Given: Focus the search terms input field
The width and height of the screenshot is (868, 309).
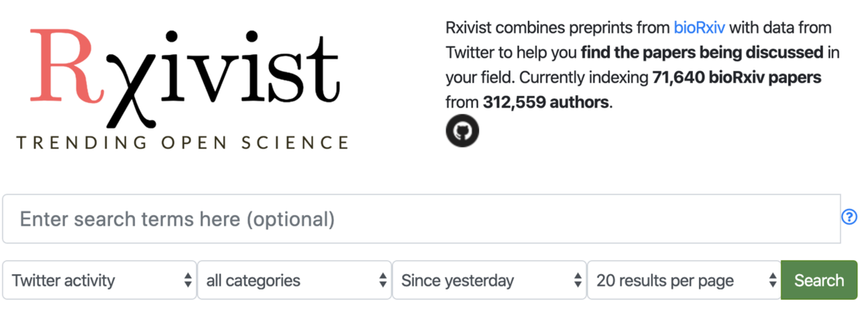Looking at the screenshot, I should pyautogui.click(x=422, y=219).
